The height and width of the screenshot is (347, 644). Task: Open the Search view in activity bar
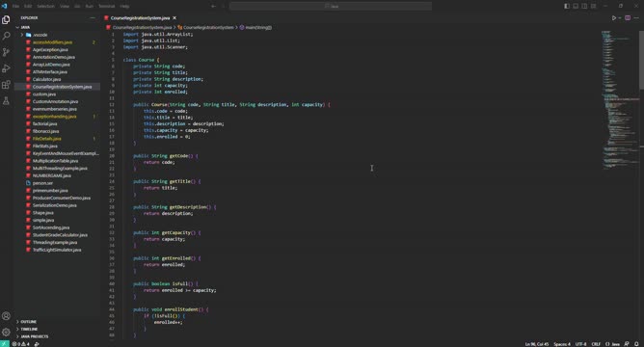click(6, 36)
